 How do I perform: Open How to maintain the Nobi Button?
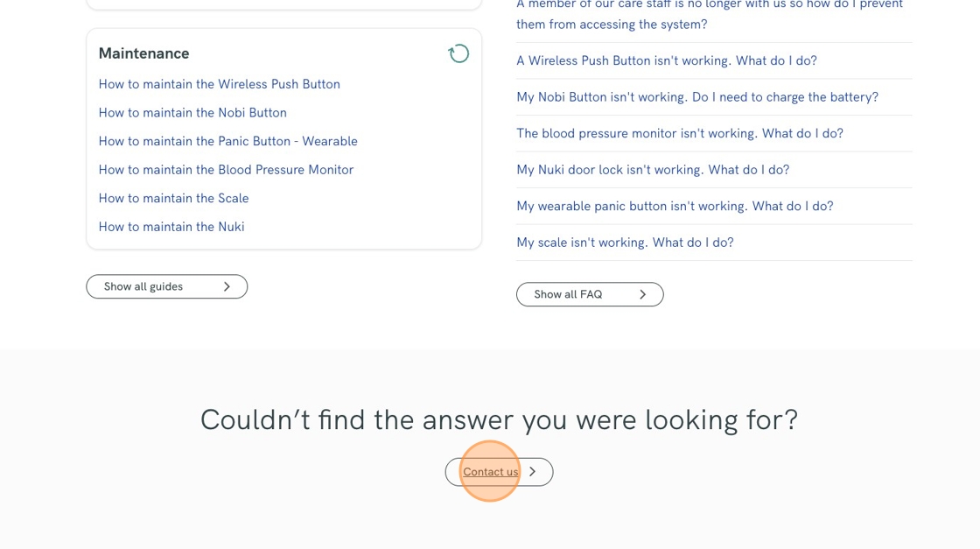click(192, 113)
